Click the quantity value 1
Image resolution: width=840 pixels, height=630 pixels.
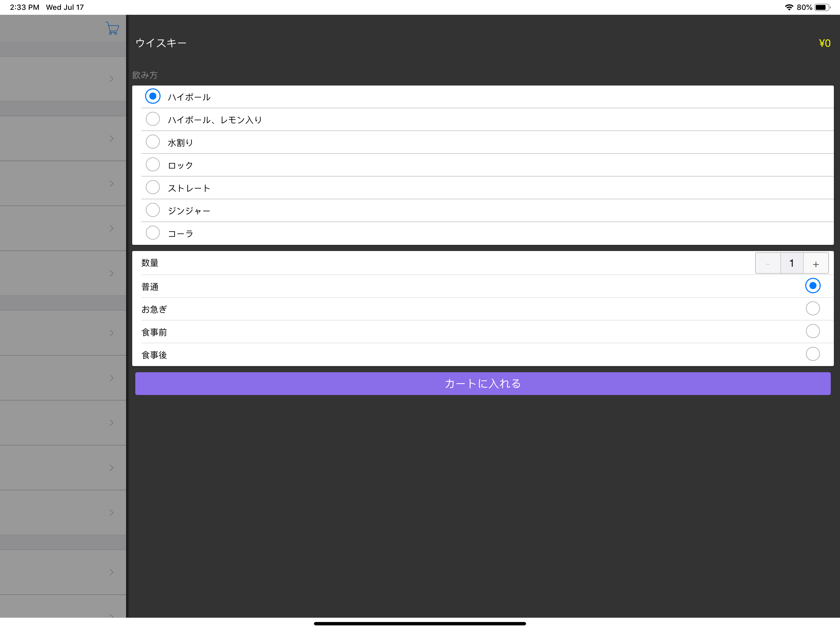792,263
